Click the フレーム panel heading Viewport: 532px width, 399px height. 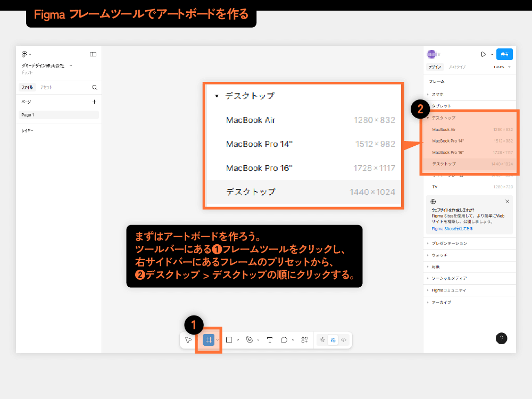point(437,81)
